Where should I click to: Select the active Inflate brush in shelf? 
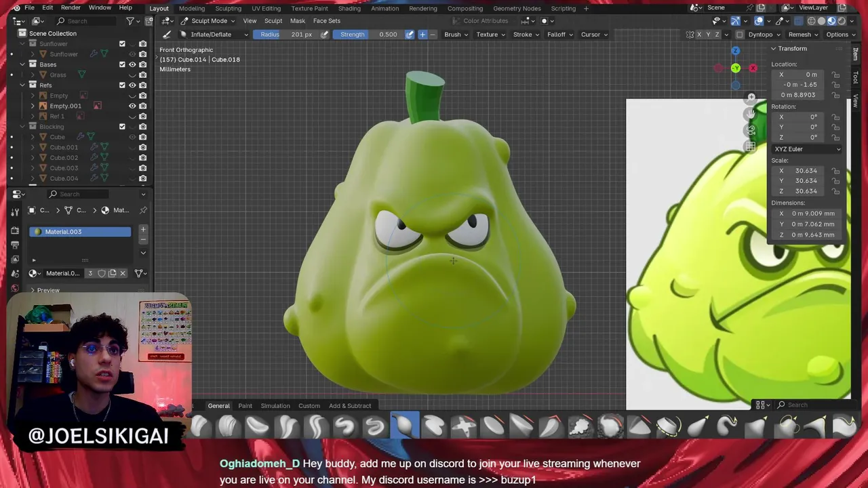(404, 426)
